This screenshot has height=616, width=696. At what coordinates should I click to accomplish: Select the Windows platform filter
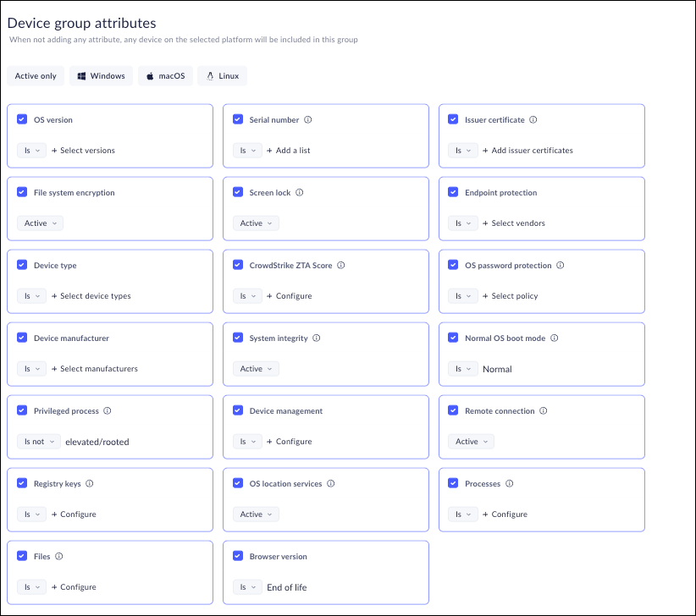pyautogui.click(x=102, y=76)
